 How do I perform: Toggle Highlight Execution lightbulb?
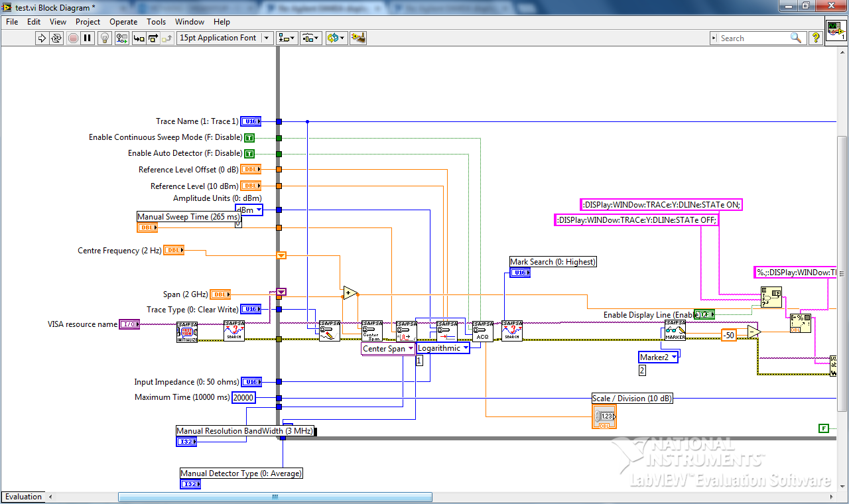click(105, 38)
